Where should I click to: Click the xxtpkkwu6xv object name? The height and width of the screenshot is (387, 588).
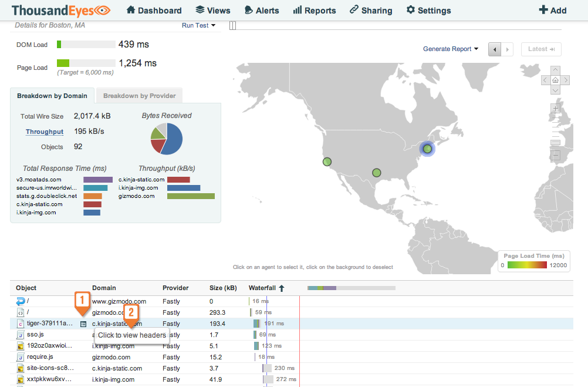(x=49, y=379)
